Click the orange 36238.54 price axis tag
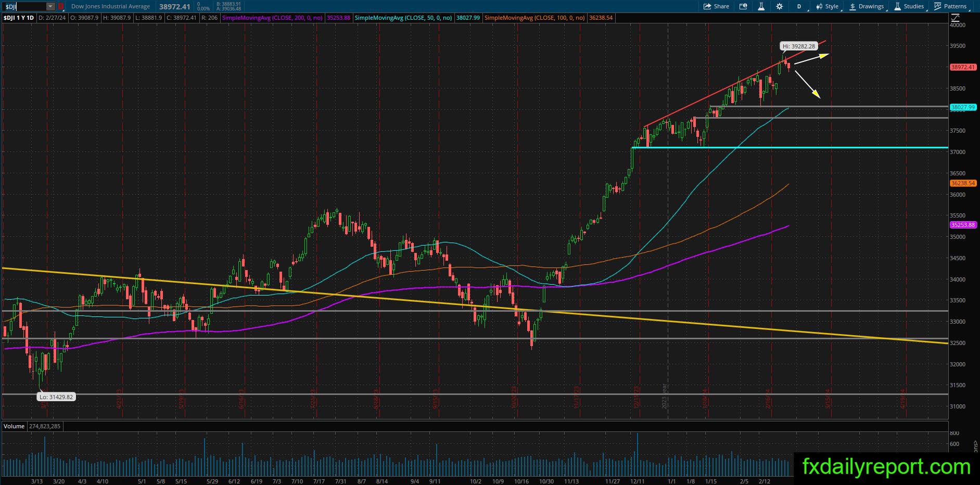Viewport: 980px width, 485px height. tap(963, 184)
